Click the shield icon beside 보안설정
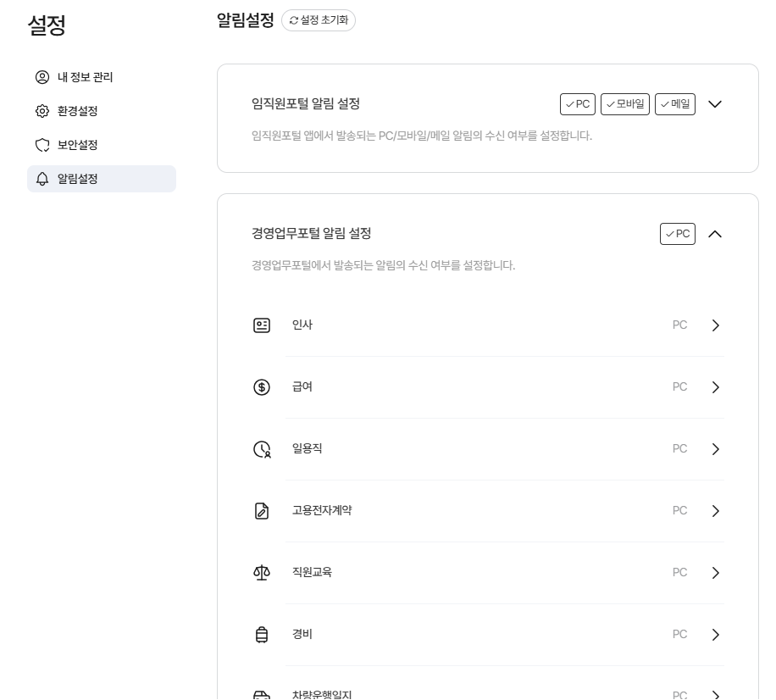 [42, 145]
